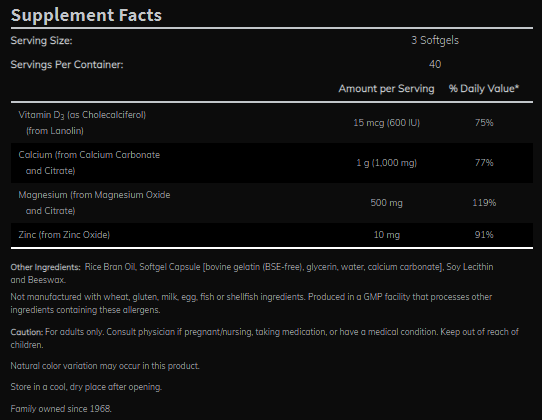Click the 15 mcg (600 IU) amount

point(386,123)
